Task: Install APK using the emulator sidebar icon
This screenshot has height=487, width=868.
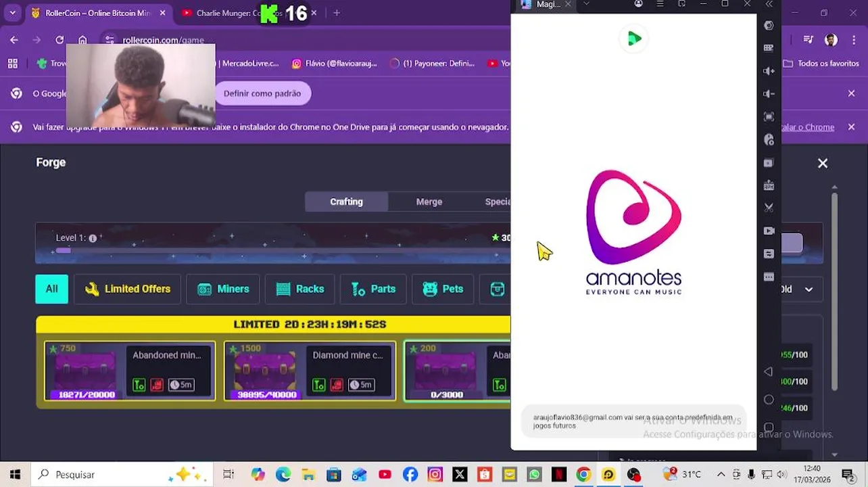Action: point(769,185)
